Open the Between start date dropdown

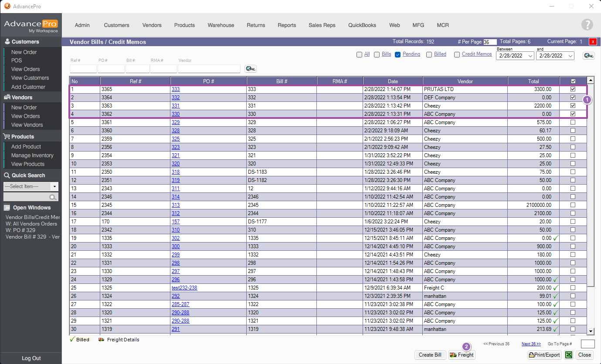point(530,56)
